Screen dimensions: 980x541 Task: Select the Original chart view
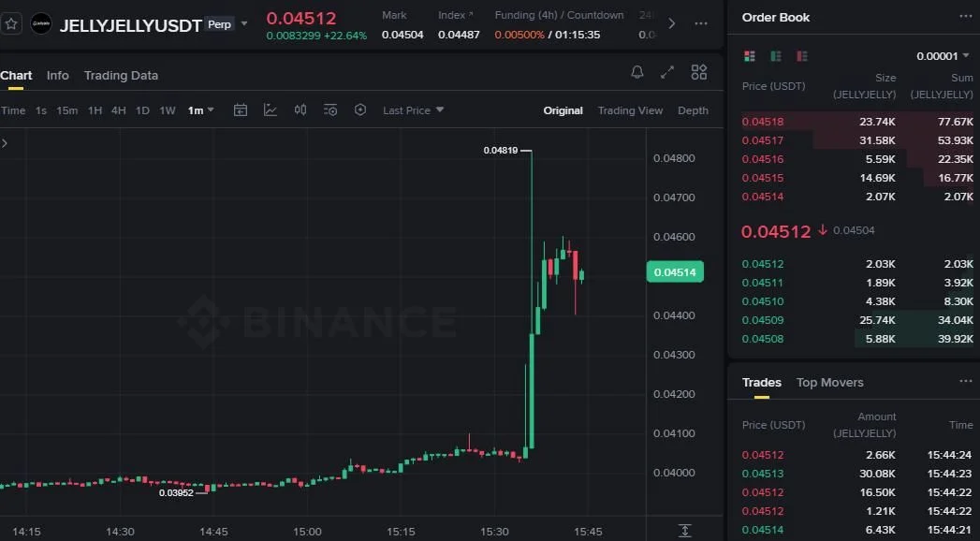(563, 110)
